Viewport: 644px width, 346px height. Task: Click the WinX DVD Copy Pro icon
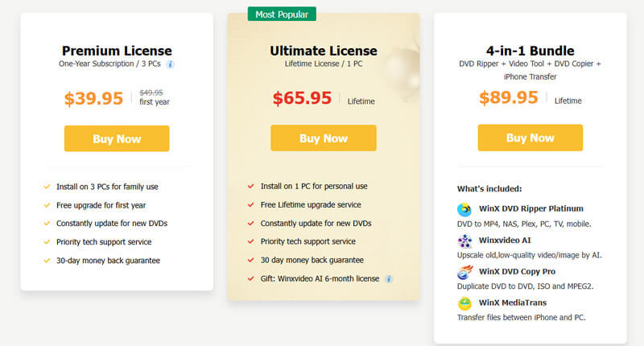click(x=464, y=273)
